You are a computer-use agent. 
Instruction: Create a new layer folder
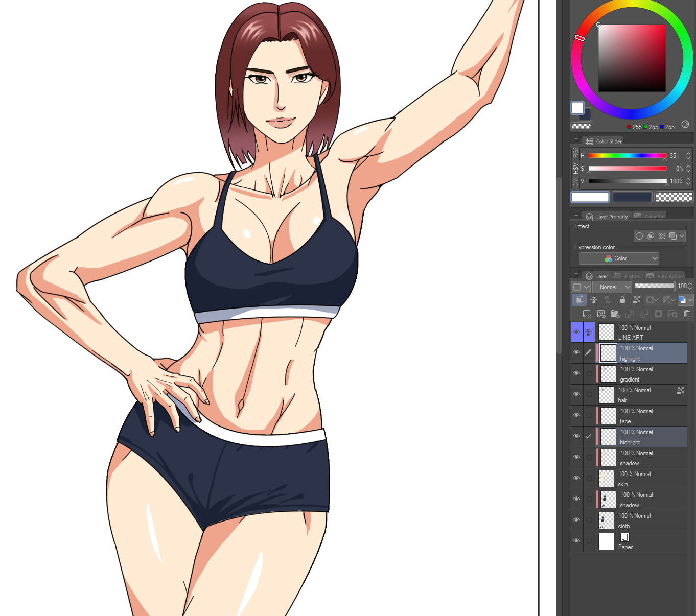tap(615, 314)
